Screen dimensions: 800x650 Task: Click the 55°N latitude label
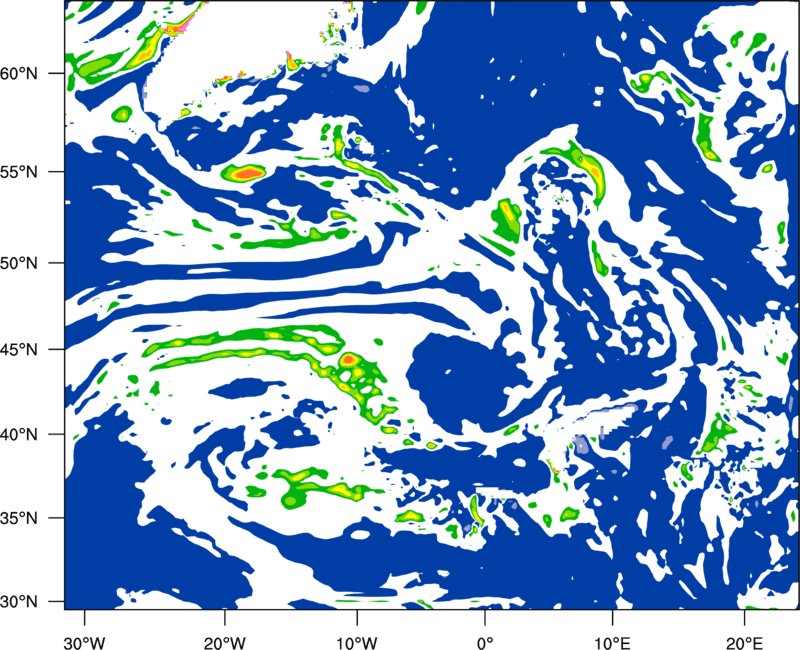(x=19, y=172)
